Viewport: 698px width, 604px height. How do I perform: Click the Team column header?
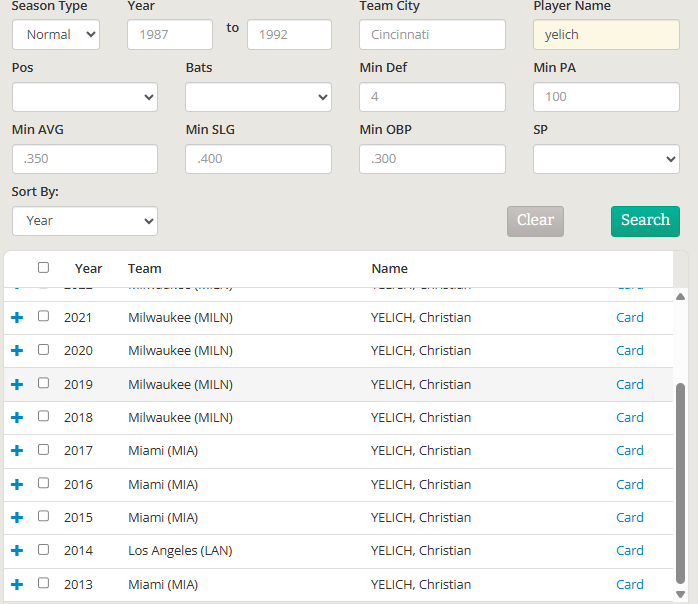[x=145, y=268]
